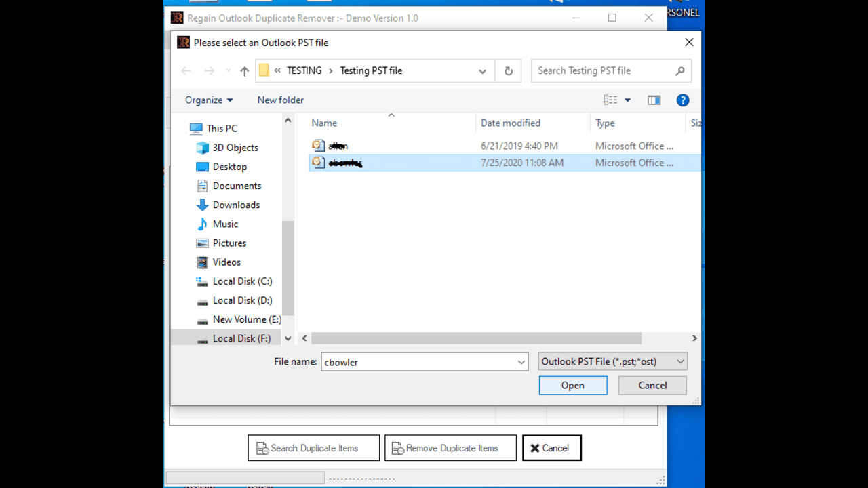Click PST icon of 7/25/2020 file
This screenshot has height=488, width=868.
click(318, 163)
